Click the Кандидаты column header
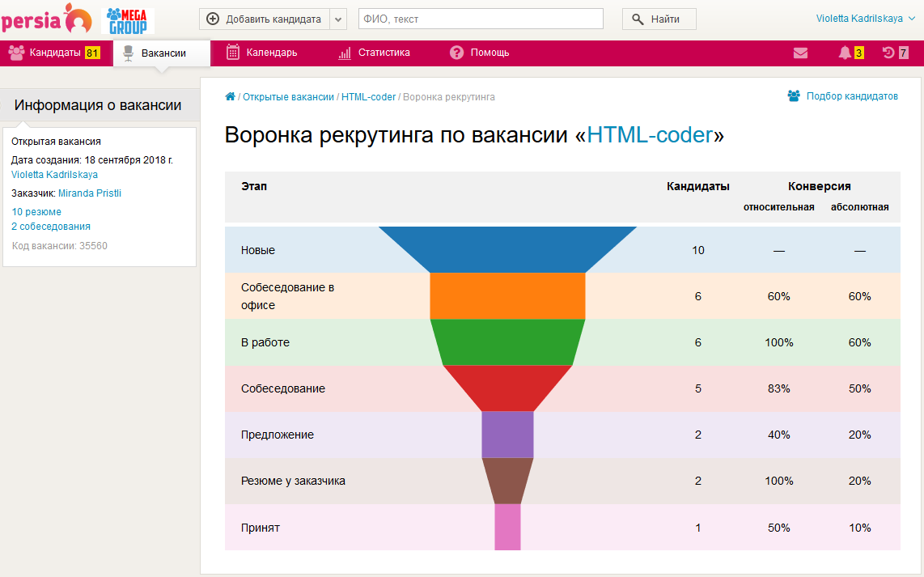 point(697,186)
